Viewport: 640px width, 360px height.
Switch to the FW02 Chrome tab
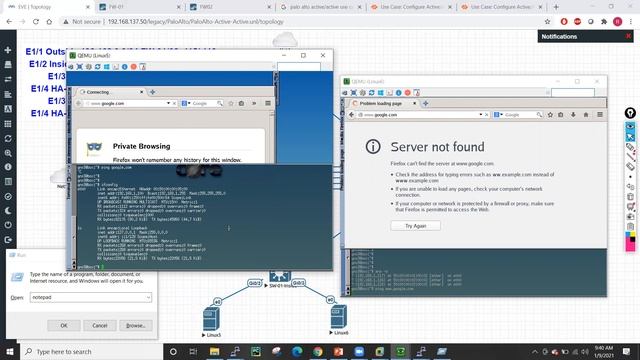pyautogui.click(x=229, y=7)
